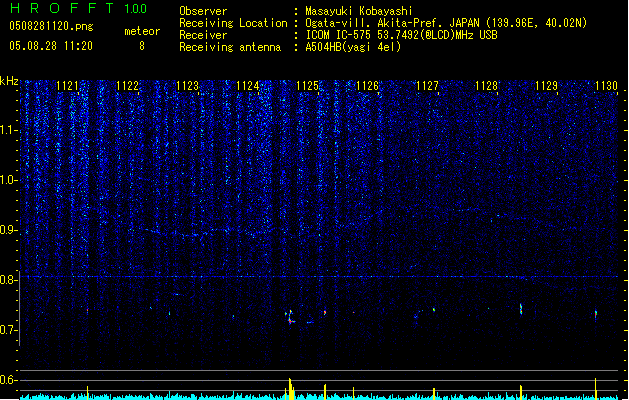Click the 1121 time marker
The height and width of the screenshot is (400, 629).
click(x=67, y=86)
